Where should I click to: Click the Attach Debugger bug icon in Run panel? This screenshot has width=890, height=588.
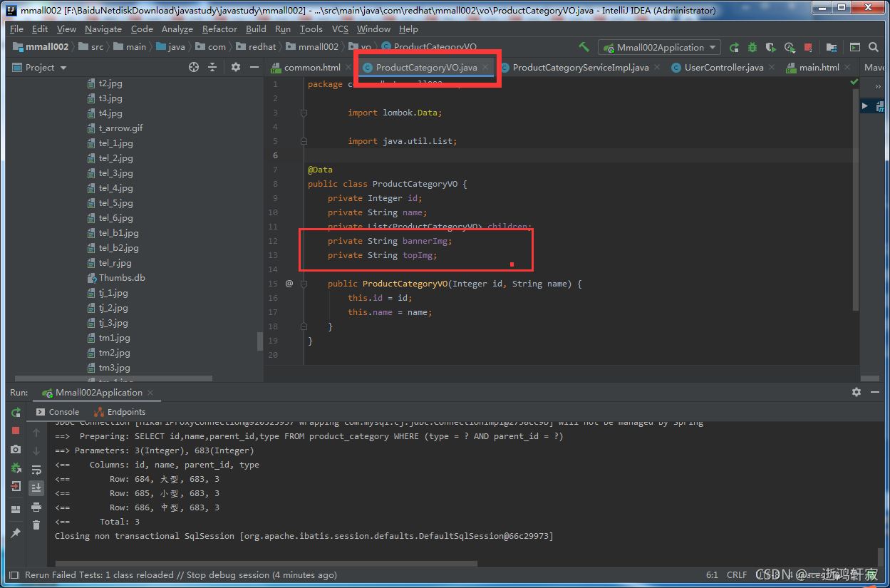tap(16, 468)
